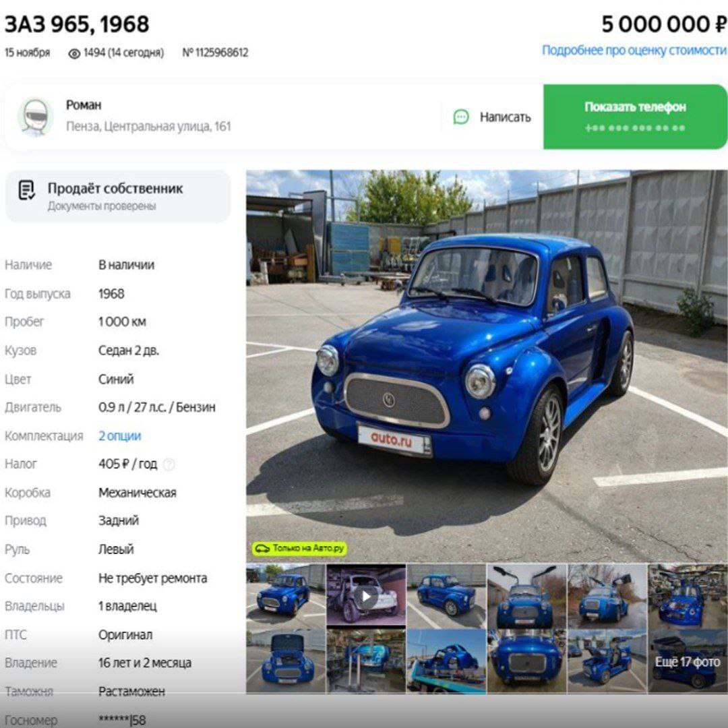Open the 2 опции equipment link
Viewport: 728px width, 728px height.
120,436
